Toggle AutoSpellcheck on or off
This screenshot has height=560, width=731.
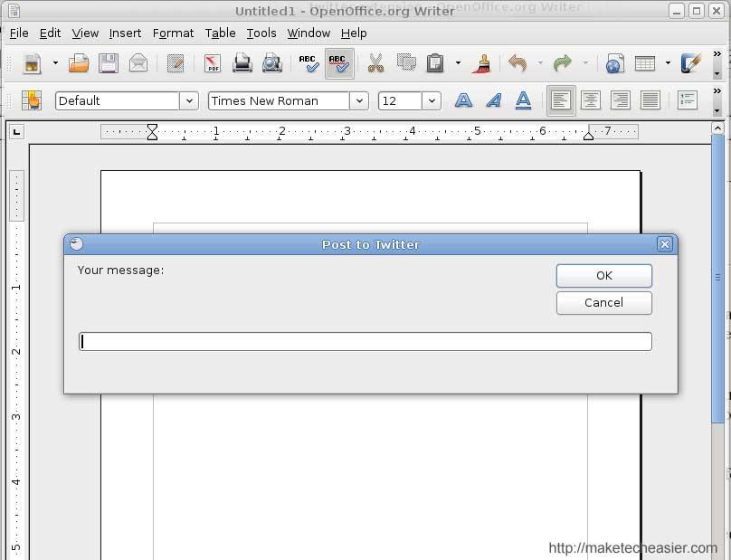point(339,63)
